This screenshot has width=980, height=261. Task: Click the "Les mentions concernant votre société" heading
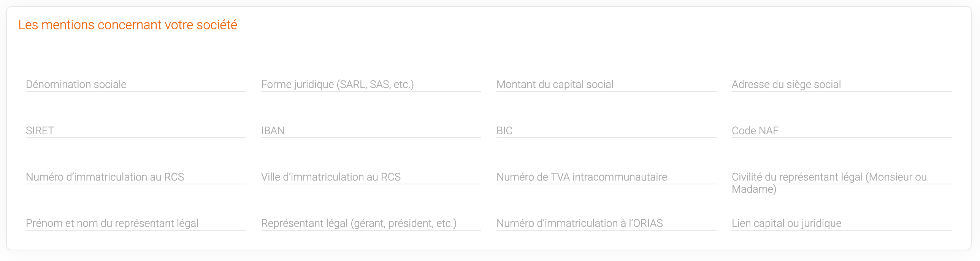tap(127, 25)
